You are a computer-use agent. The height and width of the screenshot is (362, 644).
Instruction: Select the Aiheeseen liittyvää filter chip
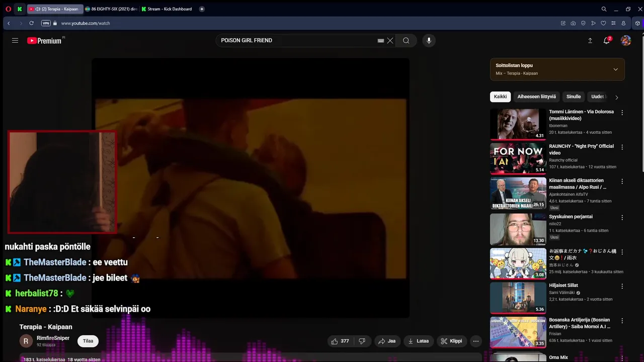(537, 97)
